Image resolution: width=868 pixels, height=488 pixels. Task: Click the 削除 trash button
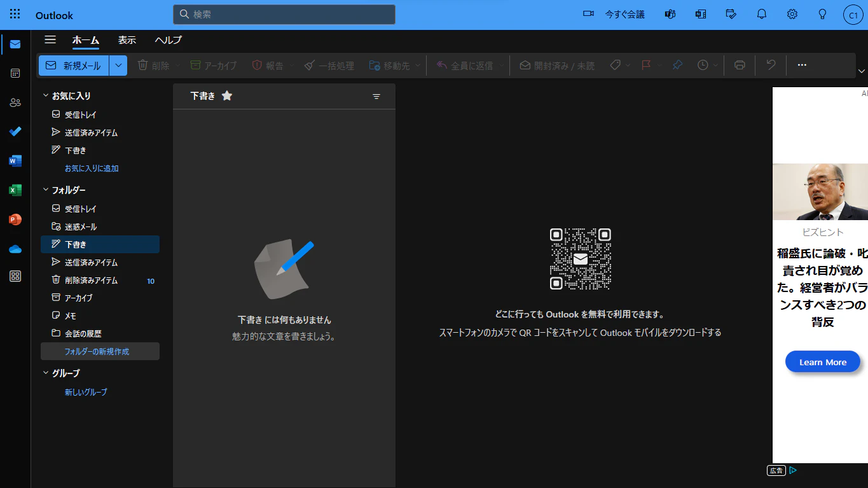[x=153, y=66]
